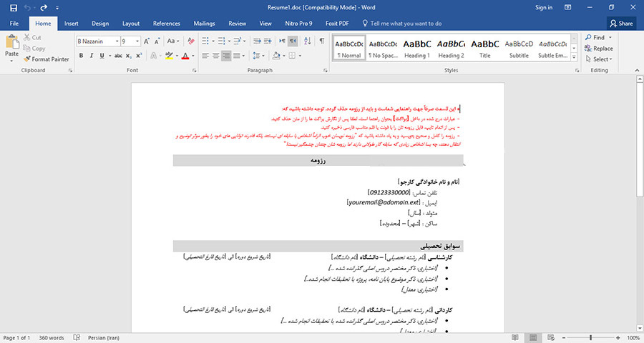Open the Change Case Aa dropdown
The width and height of the screenshot is (644, 343).
pos(173,41)
